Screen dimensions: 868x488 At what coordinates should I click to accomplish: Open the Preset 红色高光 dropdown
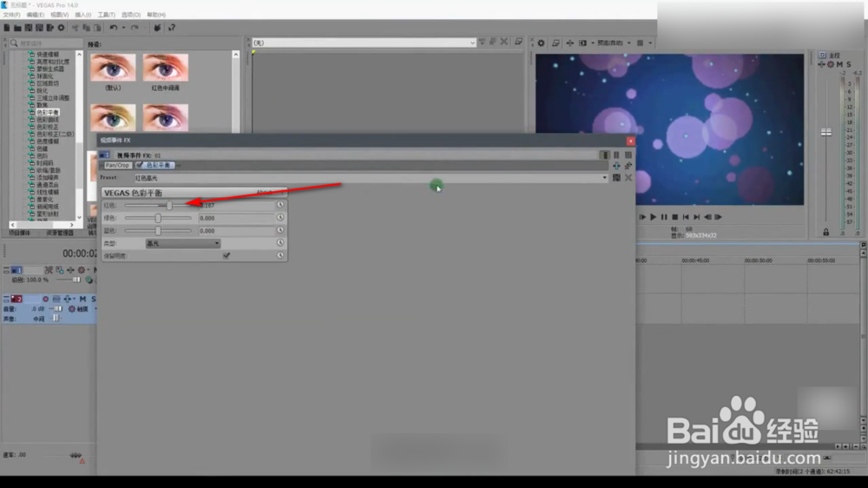click(604, 178)
